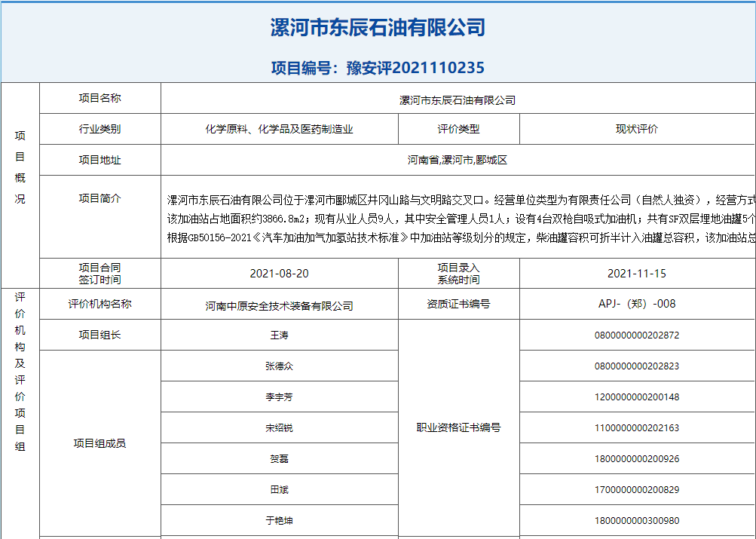
Task: Select certificate number 1800000000200926
Action: tap(637, 458)
